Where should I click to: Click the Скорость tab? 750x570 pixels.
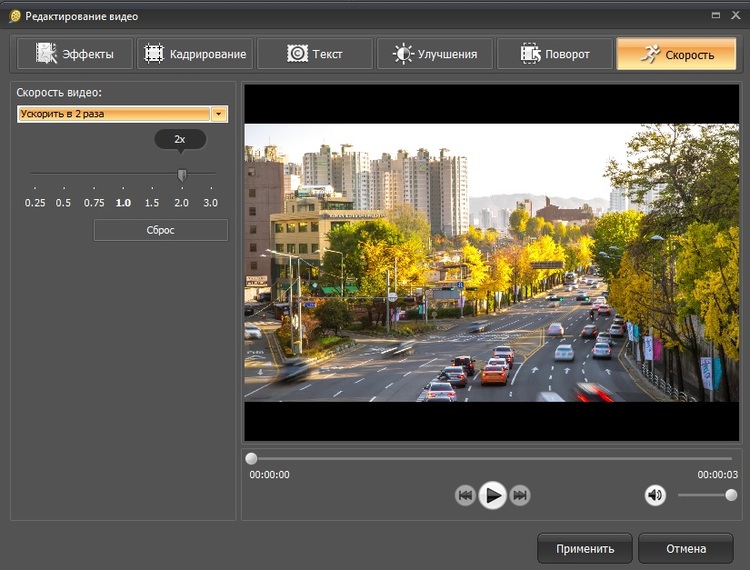(676, 54)
